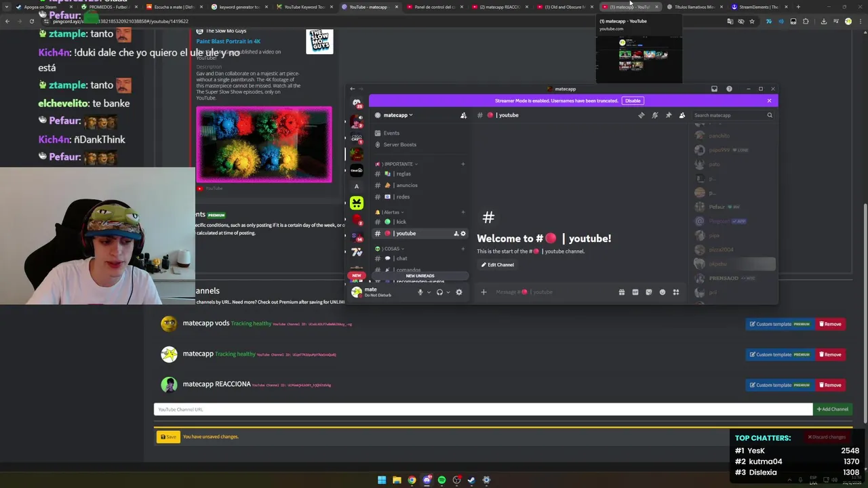Select member panchito in member list
The height and width of the screenshot is (488, 868).
(x=734, y=136)
